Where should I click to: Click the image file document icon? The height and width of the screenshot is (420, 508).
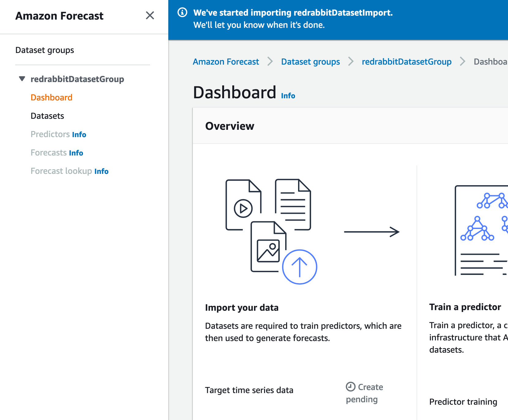coord(268,246)
